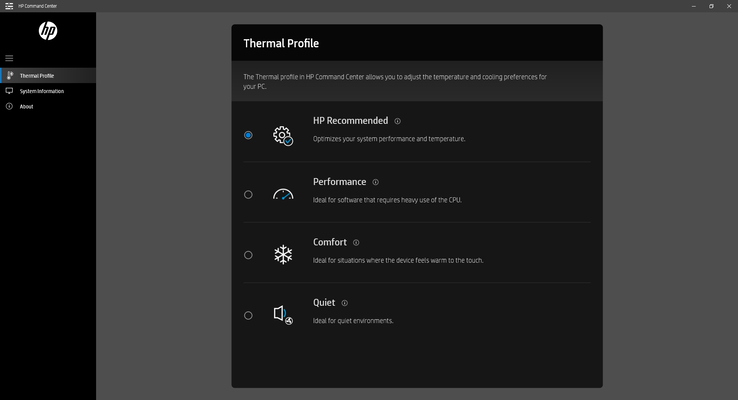The height and width of the screenshot is (400, 738).
Task: Show info tooltip for Comfort
Action: point(356,242)
